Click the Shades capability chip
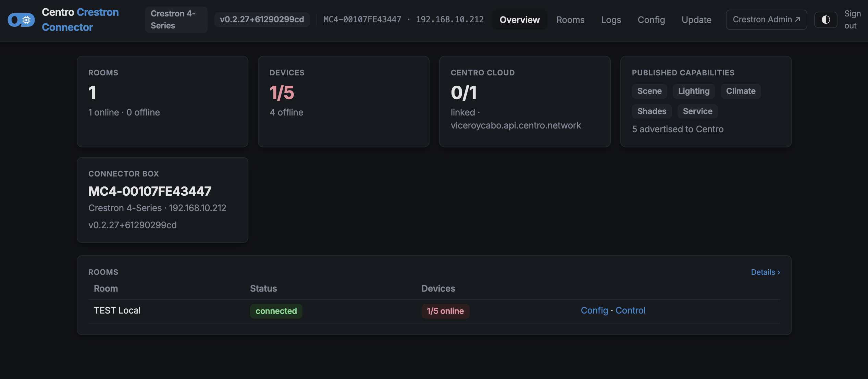 click(652, 111)
